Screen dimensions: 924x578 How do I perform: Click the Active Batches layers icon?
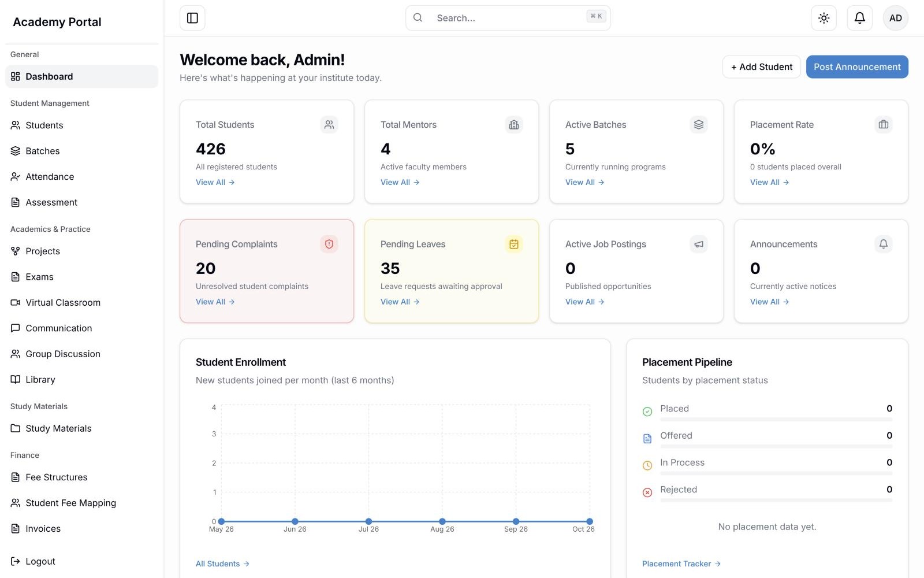coord(699,125)
